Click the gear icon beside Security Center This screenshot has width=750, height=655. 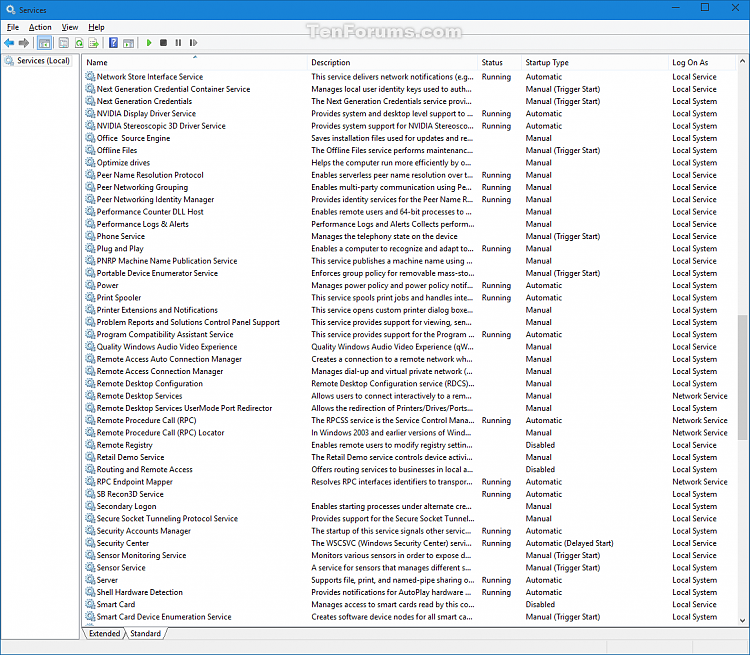point(90,543)
